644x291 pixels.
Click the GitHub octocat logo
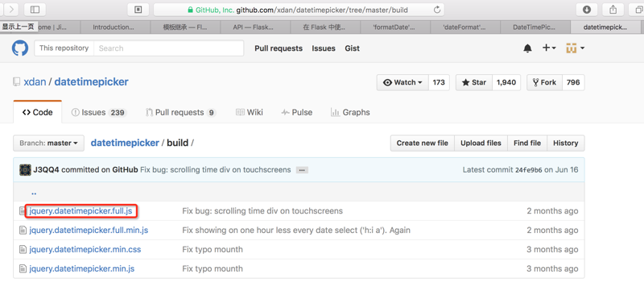pyautogui.click(x=19, y=48)
